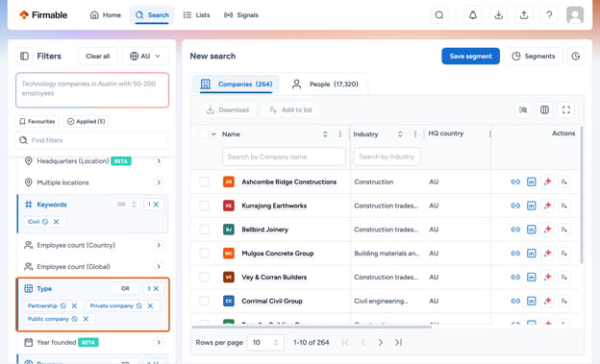Sort by Industry column
This screenshot has height=364, width=600.
pyautogui.click(x=400, y=134)
